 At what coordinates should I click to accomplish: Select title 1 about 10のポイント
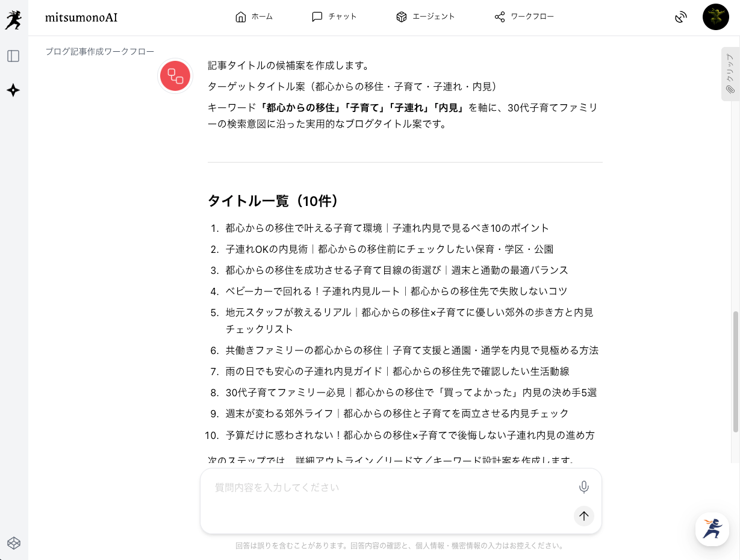click(x=387, y=228)
